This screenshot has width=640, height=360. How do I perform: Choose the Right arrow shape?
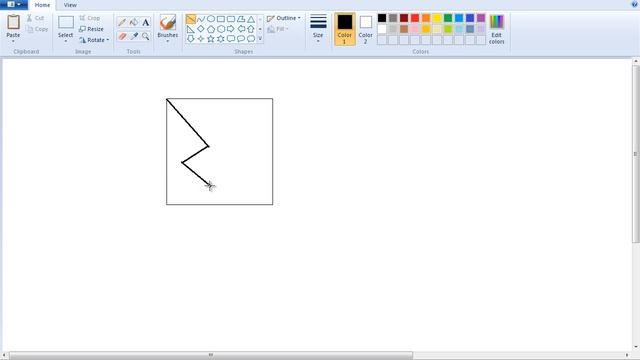tap(231, 29)
